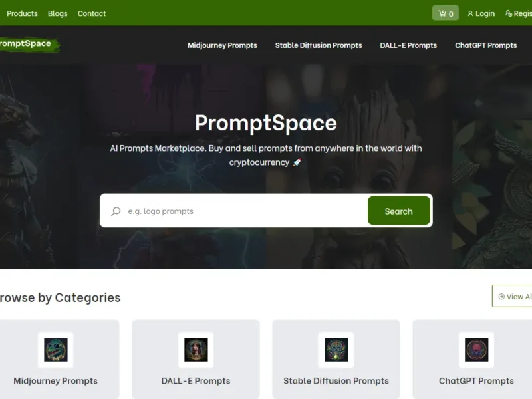Open the shopping cart icon
The image size is (532, 399).
pos(442,13)
